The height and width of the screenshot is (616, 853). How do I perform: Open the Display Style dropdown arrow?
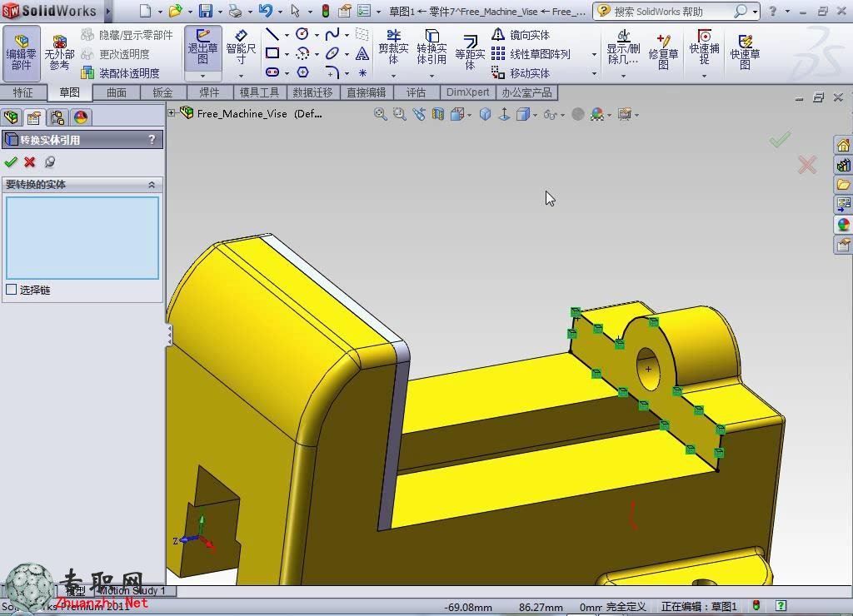point(536,115)
